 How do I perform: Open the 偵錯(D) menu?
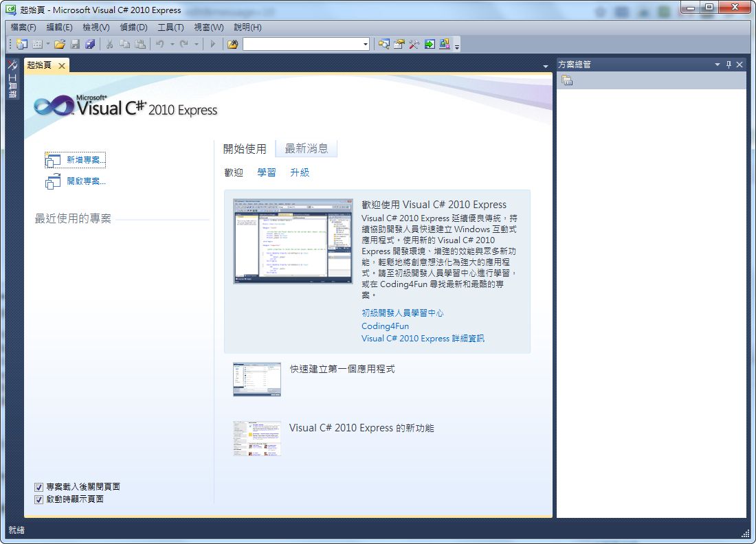[133, 27]
